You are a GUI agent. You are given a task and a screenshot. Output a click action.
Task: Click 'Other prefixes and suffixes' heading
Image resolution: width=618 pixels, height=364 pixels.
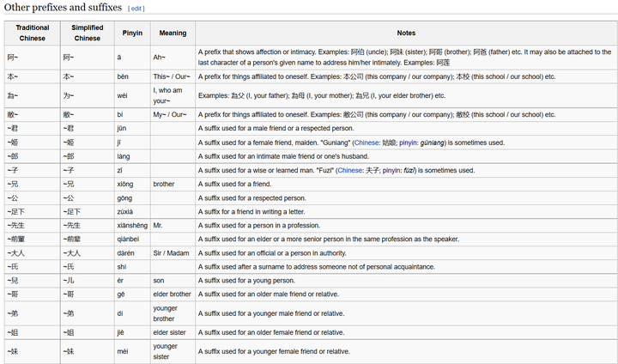[63, 8]
